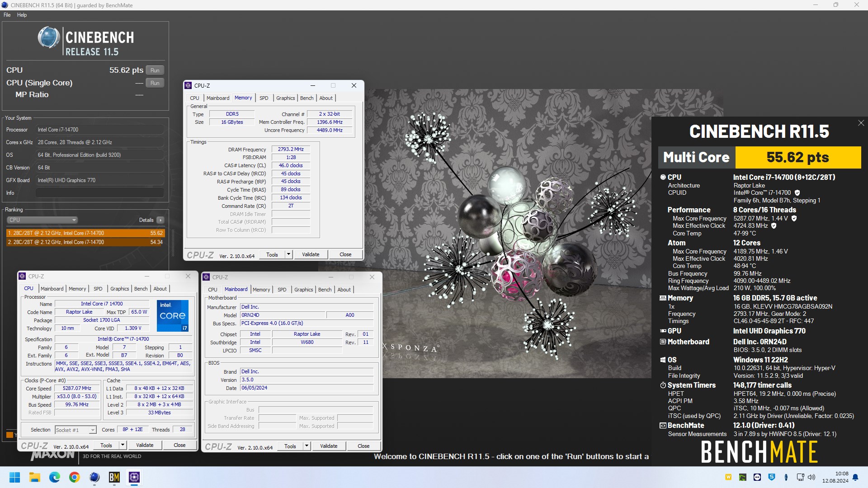The image size is (868, 488).
Task: Click the orange legend swatch below ranking
Action: point(9,435)
